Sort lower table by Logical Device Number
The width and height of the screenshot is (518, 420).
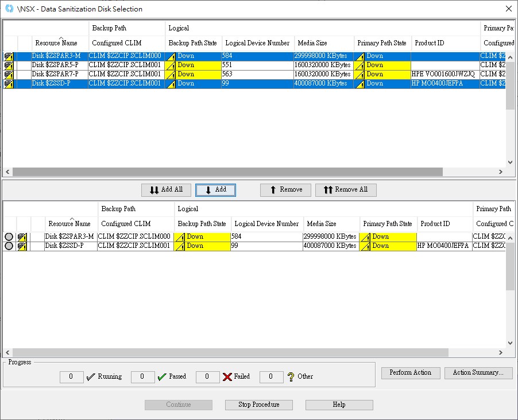266,224
